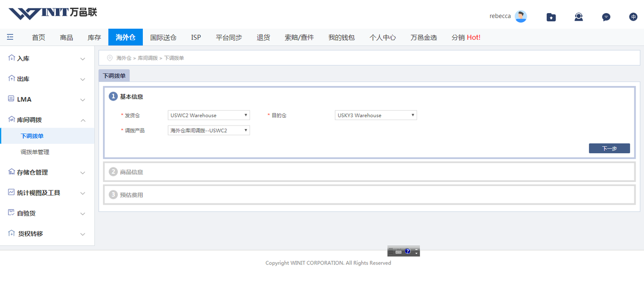Click the 出库 outbound icon in sidebar

(x=12, y=79)
